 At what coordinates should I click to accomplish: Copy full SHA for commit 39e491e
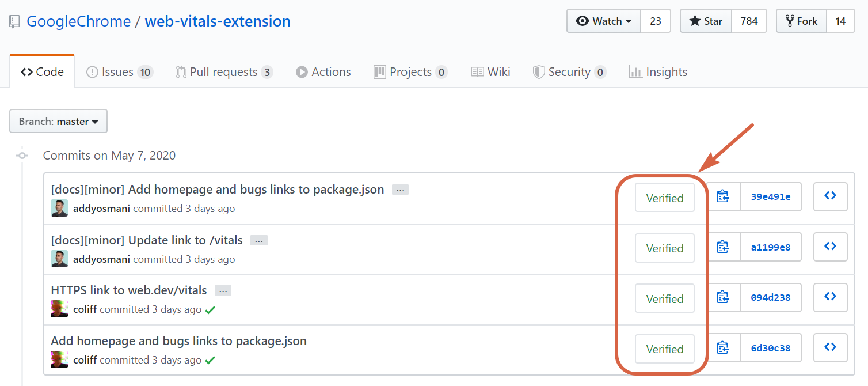point(724,196)
